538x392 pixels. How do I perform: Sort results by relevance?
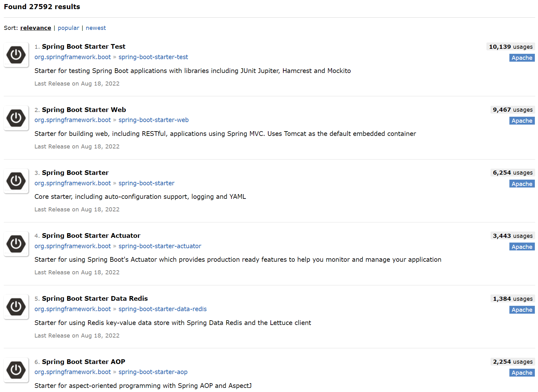tap(36, 28)
